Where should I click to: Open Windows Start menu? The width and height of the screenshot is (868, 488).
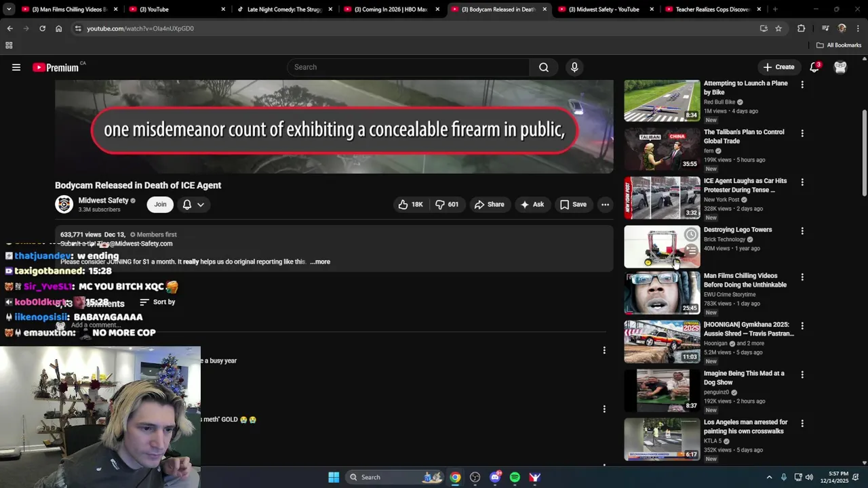pos(334,477)
